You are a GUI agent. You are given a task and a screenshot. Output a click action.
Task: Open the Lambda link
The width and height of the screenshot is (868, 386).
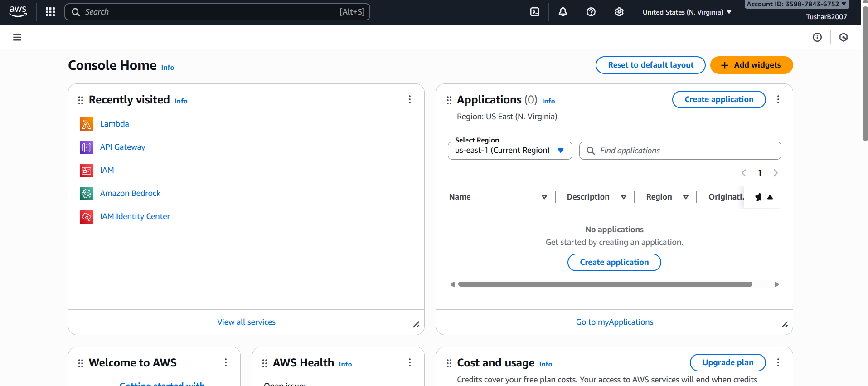coord(114,124)
